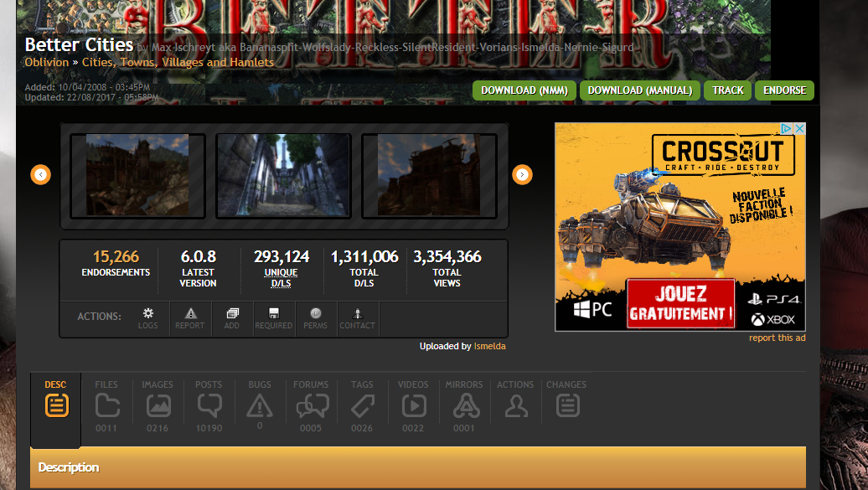Click the 6.0.8 latest version value

pos(199,257)
